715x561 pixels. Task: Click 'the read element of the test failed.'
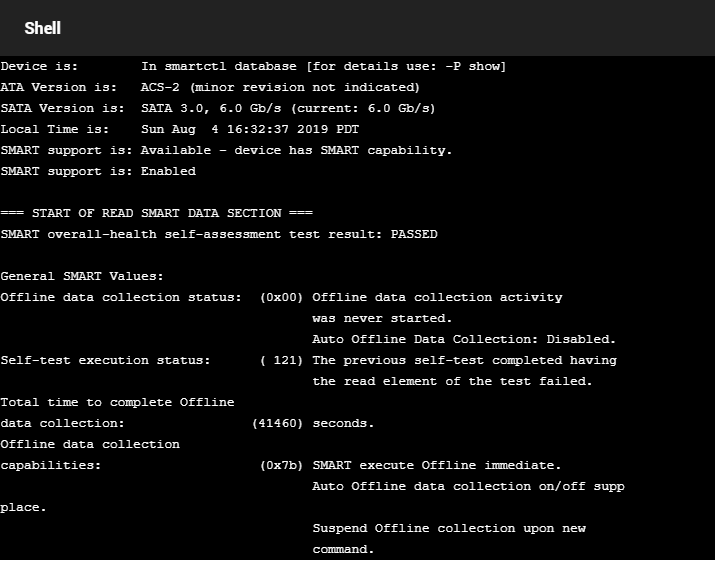452,381
